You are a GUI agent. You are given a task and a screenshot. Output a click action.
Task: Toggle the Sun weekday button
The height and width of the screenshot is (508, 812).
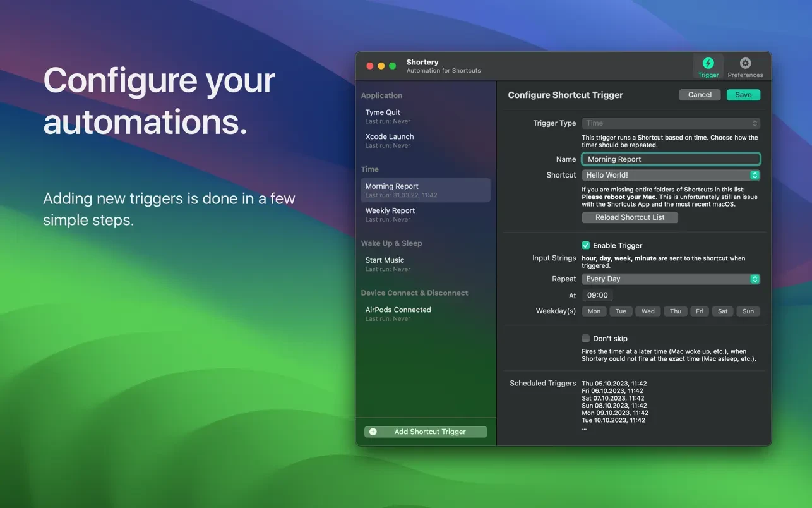[748, 311]
